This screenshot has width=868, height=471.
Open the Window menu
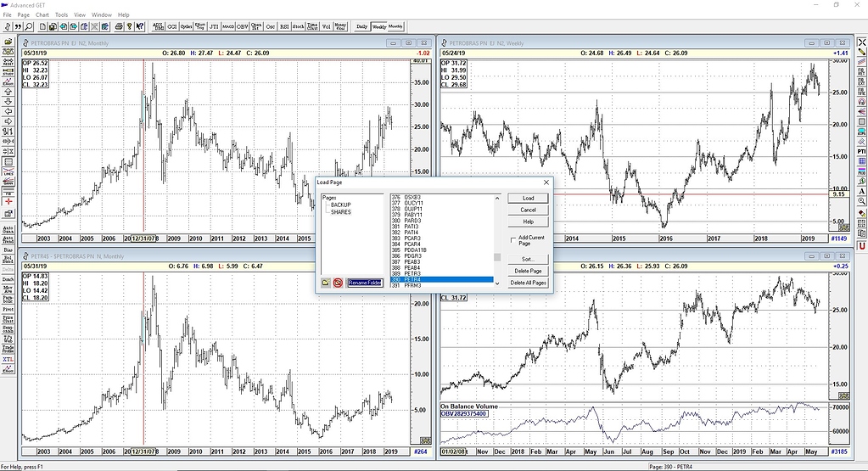pyautogui.click(x=101, y=15)
